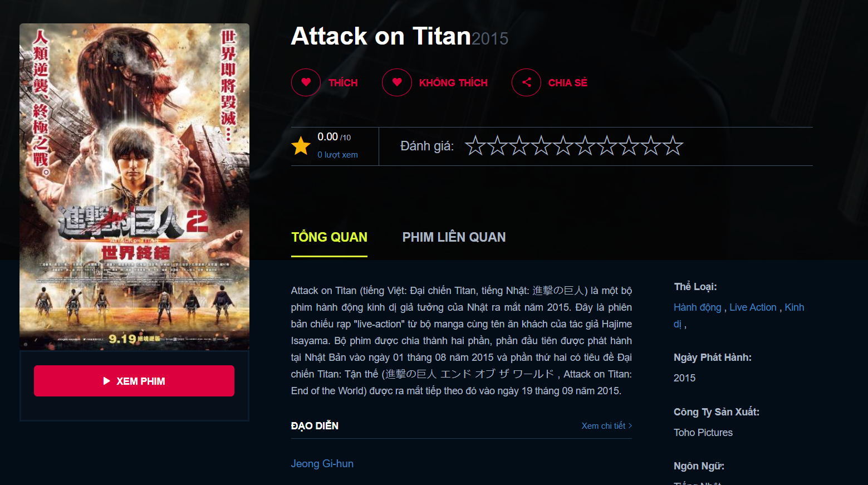Set the rating to eight stars

tap(629, 146)
